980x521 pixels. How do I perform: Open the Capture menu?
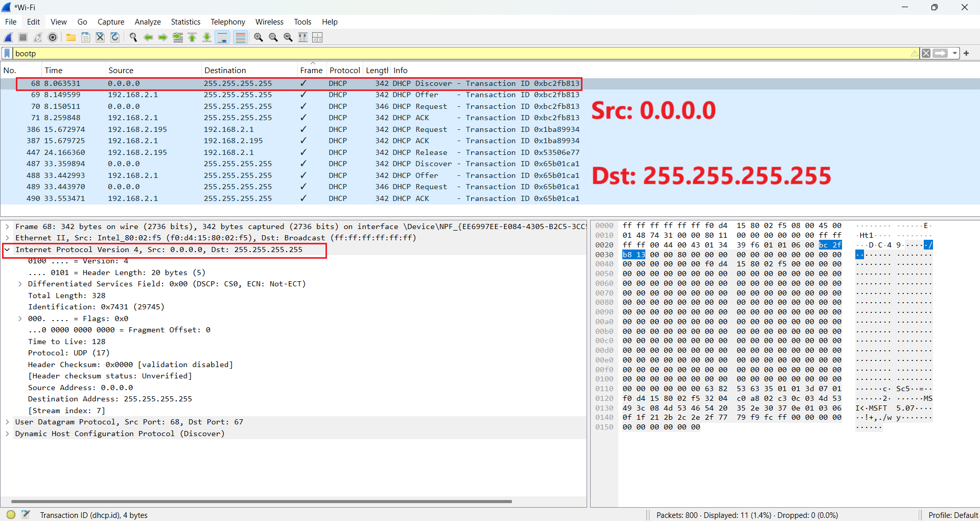click(x=111, y=22)
